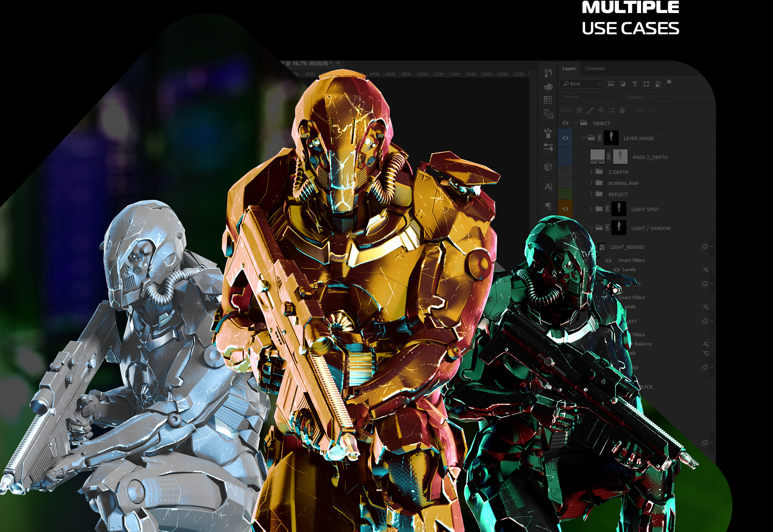This screenshot has height=532, width=773.
Task: Filter layers by smart objects icon
Action: (x=658, y=84)
